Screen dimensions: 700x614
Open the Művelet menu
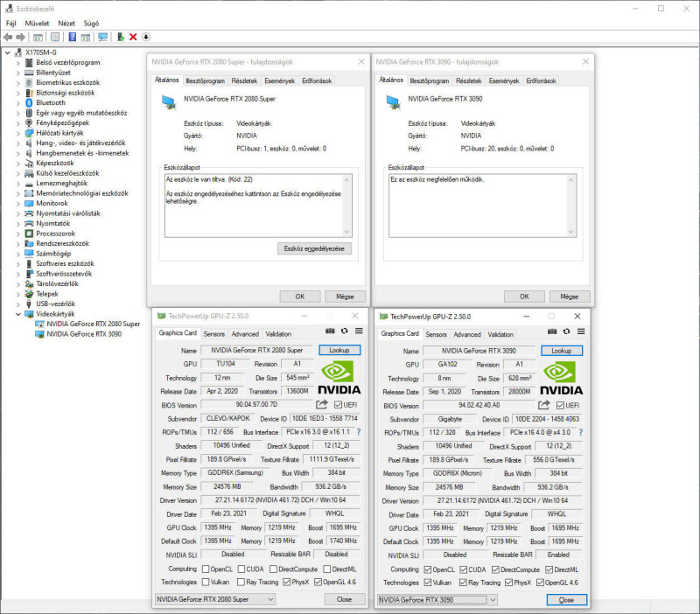click(x=37, y=24)
